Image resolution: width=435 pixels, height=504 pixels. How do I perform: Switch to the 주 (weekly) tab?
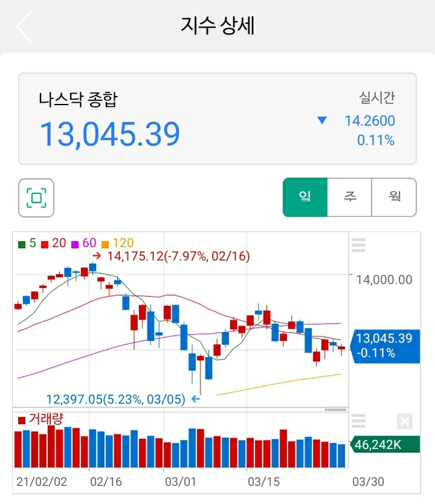click(350, 198)
